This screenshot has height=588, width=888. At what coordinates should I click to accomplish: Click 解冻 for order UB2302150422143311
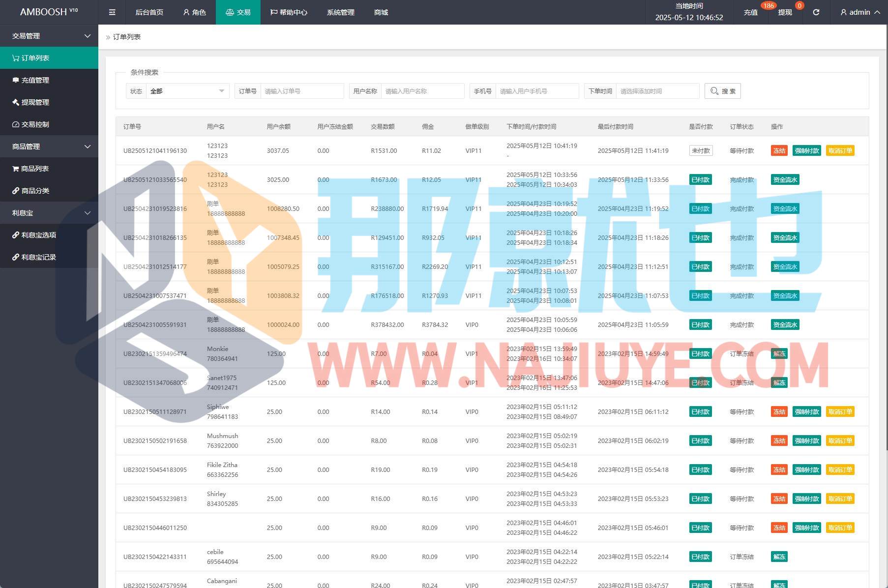point(779,557)
